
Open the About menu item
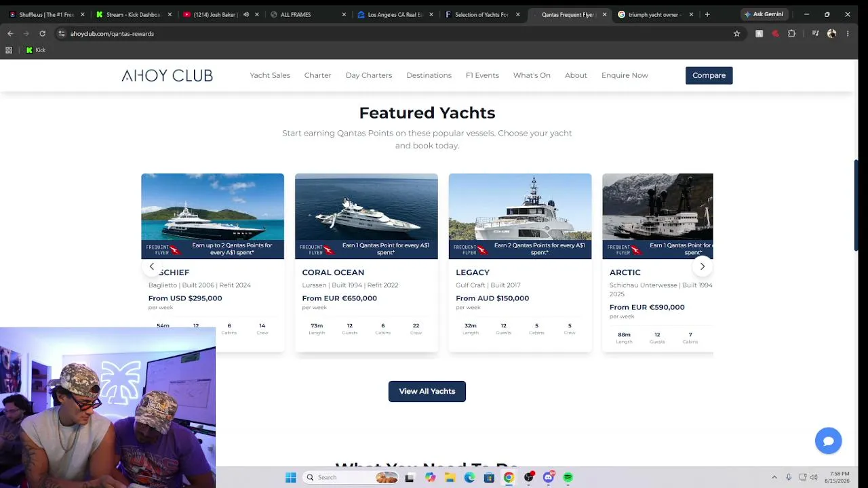(x=576, y=75)
